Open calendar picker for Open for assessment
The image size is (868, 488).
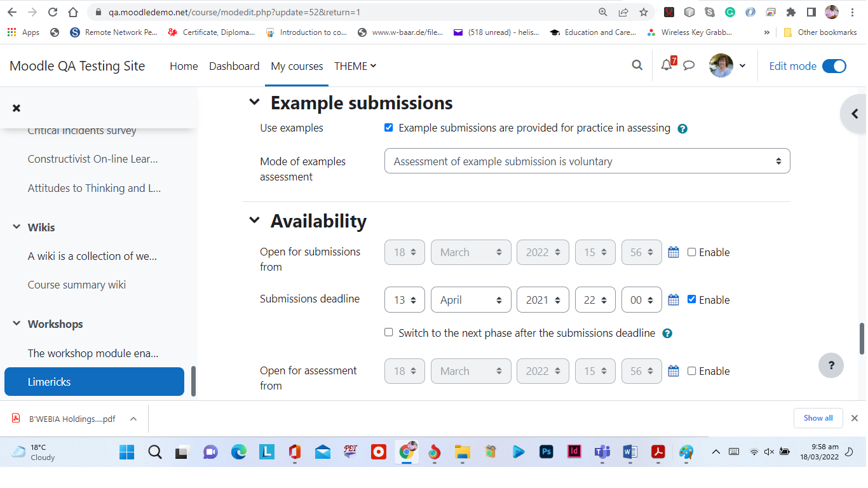(674, 371)
